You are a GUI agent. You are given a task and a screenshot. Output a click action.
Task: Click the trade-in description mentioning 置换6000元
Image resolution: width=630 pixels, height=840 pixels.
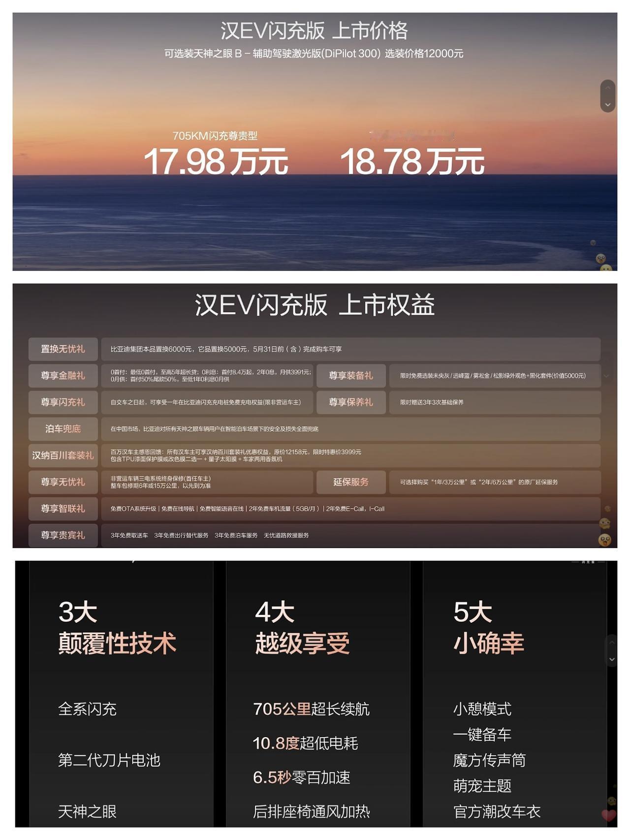pyautogui.click(x=226, y=349)
